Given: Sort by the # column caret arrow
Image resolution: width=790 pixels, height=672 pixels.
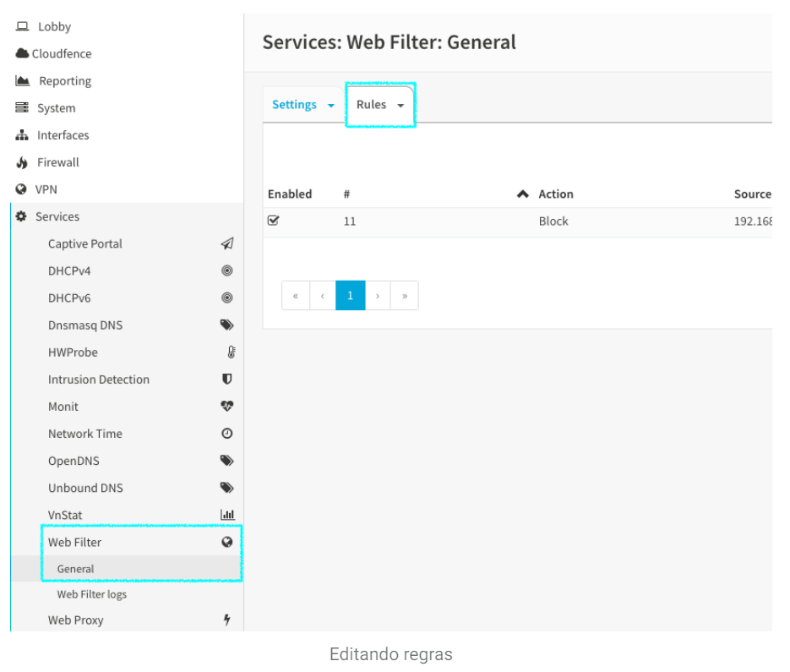Looking at the screenshot, I should click(523, 194).
